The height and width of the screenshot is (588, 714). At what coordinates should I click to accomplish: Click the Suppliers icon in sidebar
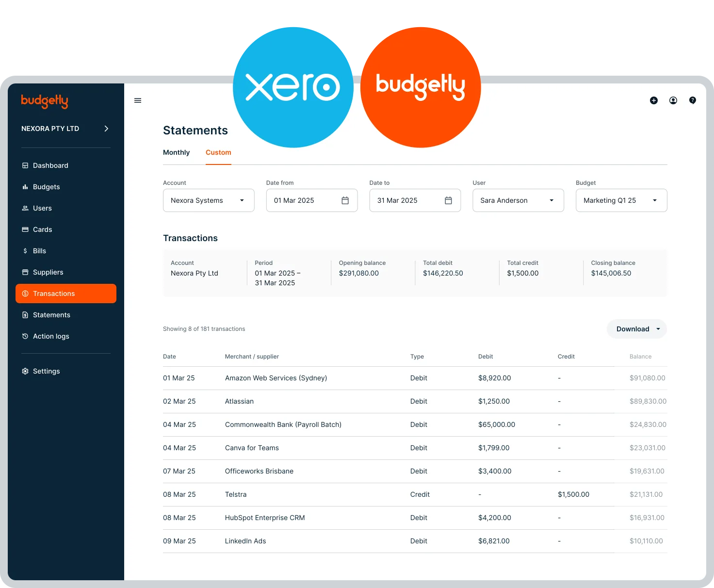tap(25, 272)
